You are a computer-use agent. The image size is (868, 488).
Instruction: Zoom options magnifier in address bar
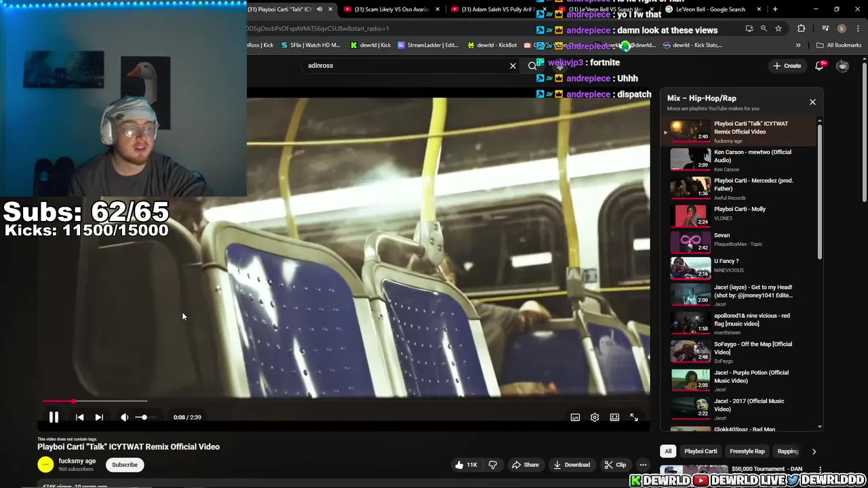pos(764,28)
